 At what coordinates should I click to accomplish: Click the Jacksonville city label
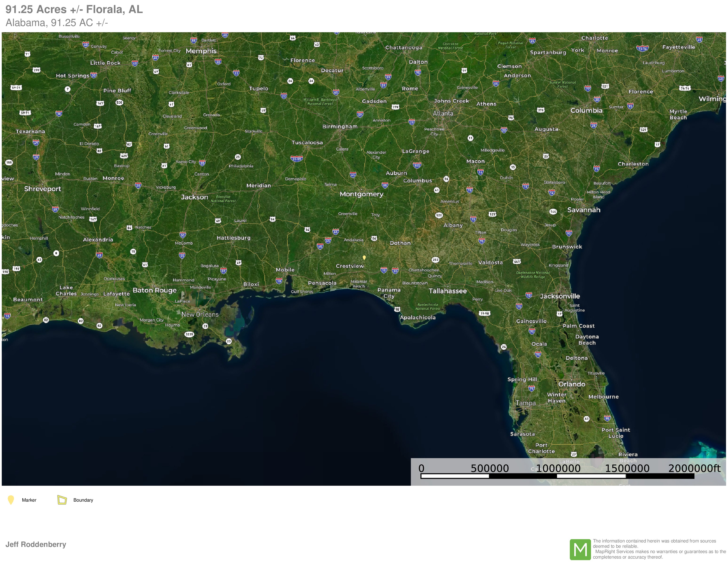pyautogui.click(x=560, y=296)
